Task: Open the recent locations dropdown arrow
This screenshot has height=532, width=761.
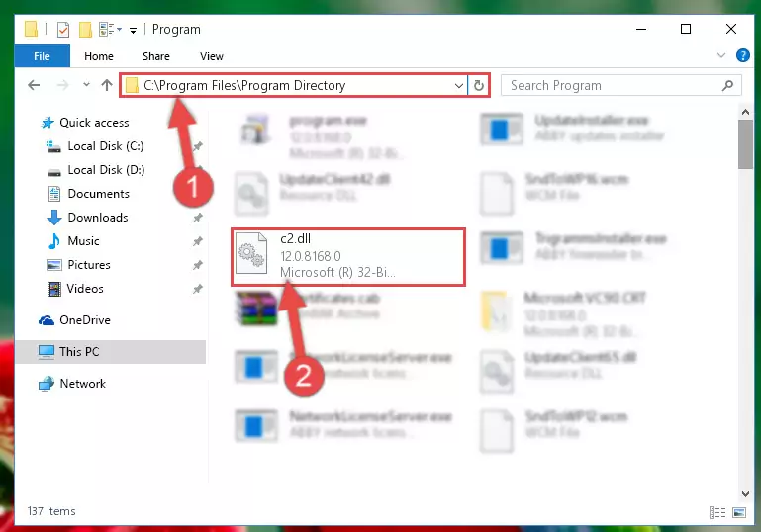Action: (x=86, y=84)
